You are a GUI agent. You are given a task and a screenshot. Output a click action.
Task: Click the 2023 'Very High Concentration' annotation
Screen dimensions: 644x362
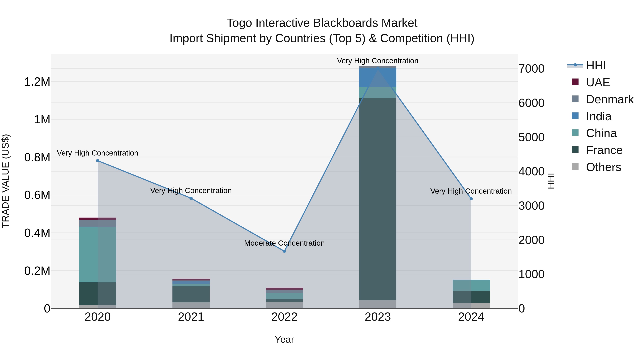tap(377, 61)
